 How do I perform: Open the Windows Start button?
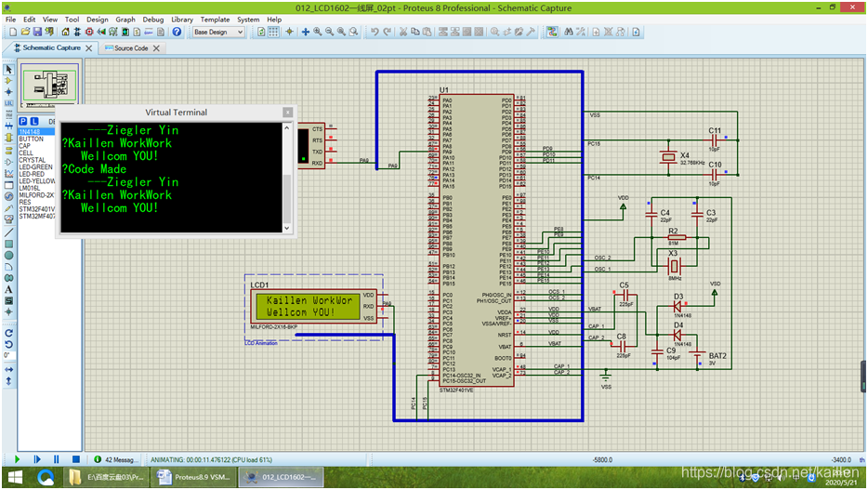pos(15,477)
